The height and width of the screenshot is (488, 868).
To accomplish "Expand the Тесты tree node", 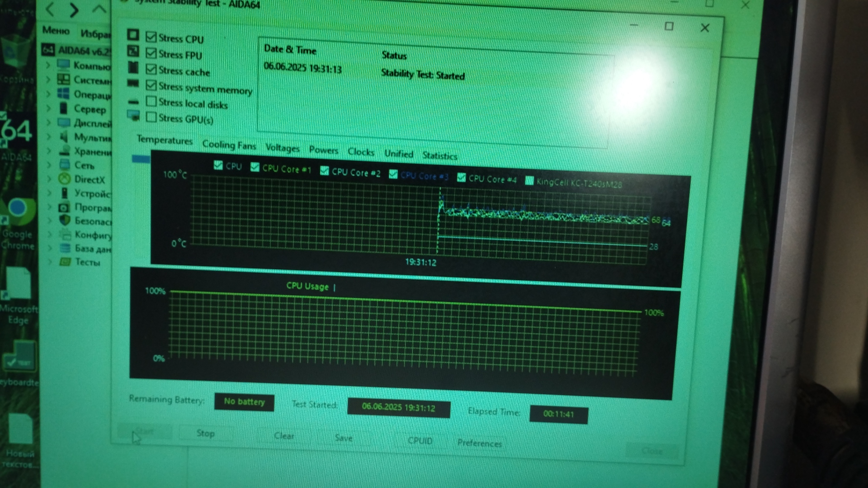I will pyautogui.click(x=49, y=261).
